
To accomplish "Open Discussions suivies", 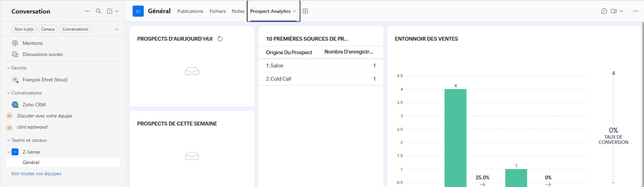I will pyautogui.click(x=43, y=54).
